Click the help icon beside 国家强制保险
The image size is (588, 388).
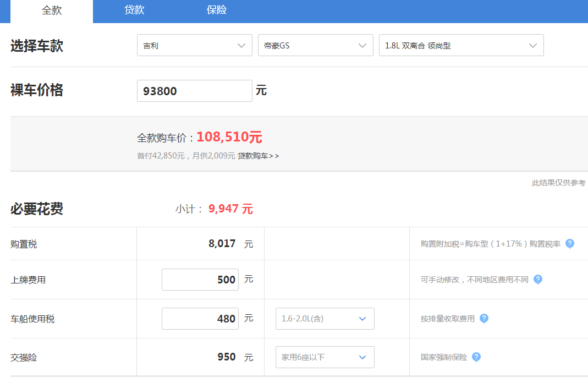pyautogui.click(x=476, y=357)
